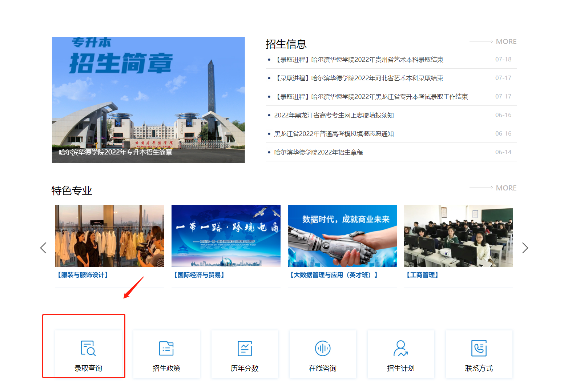This screenshot has width=588, height=386.
Task: Open 贵州省艺术本科录取结束 news item
Action: pos(359,60)
